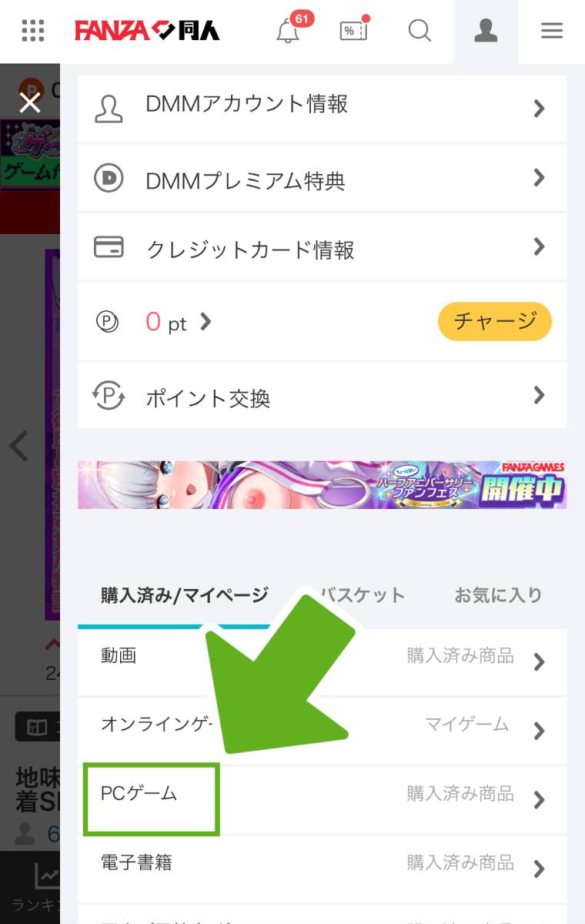
Task: Expand クレジットカード情報 chevron
Action: (x=539, y=247)
